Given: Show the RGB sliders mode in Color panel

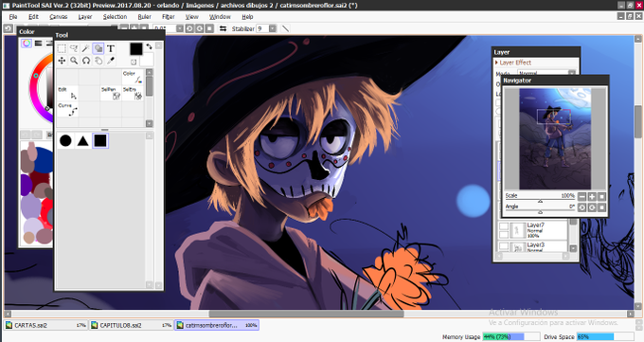Looking at the screenshot, I should click(x=38, y=44).
